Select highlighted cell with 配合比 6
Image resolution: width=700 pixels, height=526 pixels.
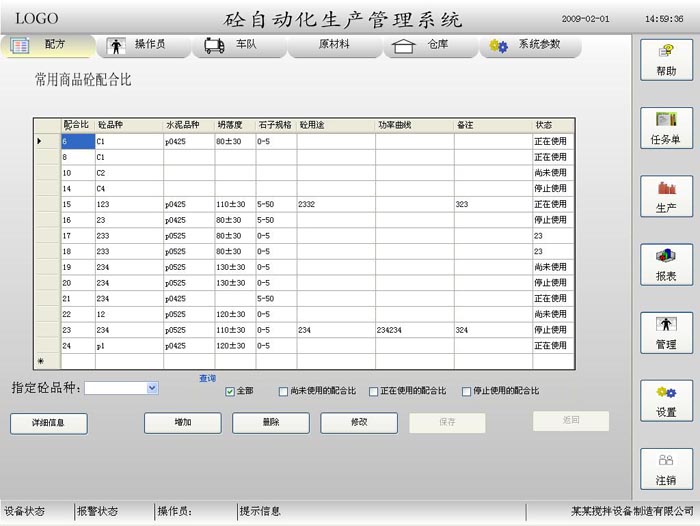[78, 141]
